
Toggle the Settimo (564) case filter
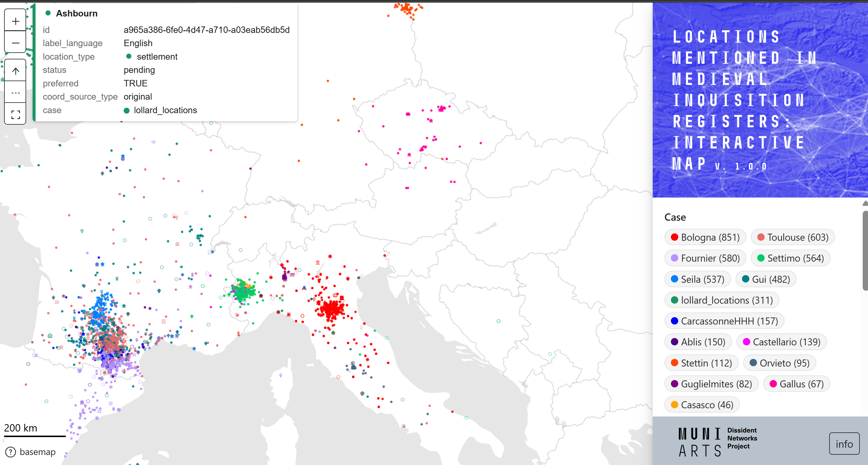tap(790, 258)
